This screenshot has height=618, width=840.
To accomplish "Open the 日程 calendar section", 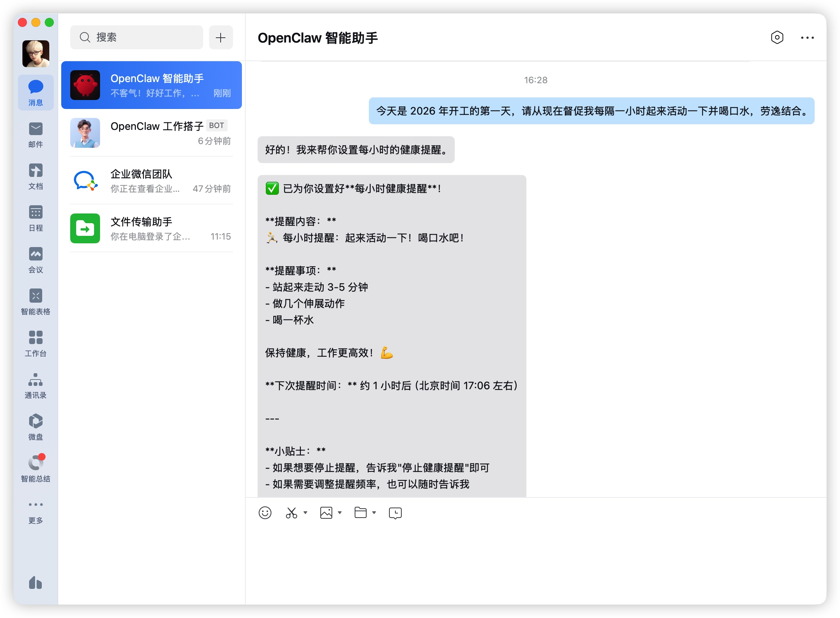I will tap(35, 218).
